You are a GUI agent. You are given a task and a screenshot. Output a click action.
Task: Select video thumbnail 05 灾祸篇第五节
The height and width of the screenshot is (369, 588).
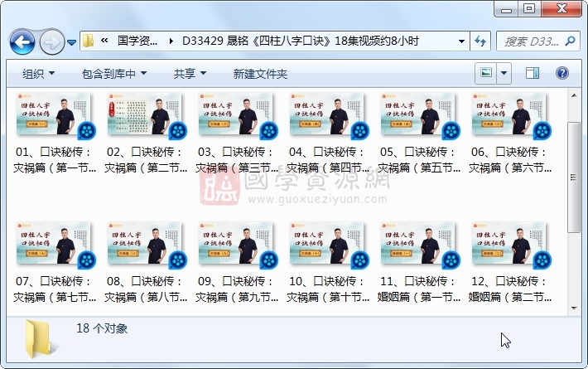420,115
